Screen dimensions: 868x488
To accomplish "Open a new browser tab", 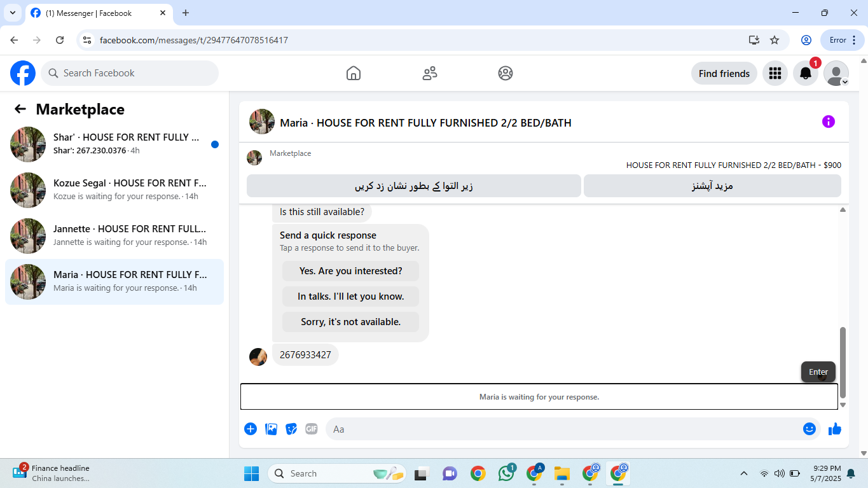I will [186, 13].
